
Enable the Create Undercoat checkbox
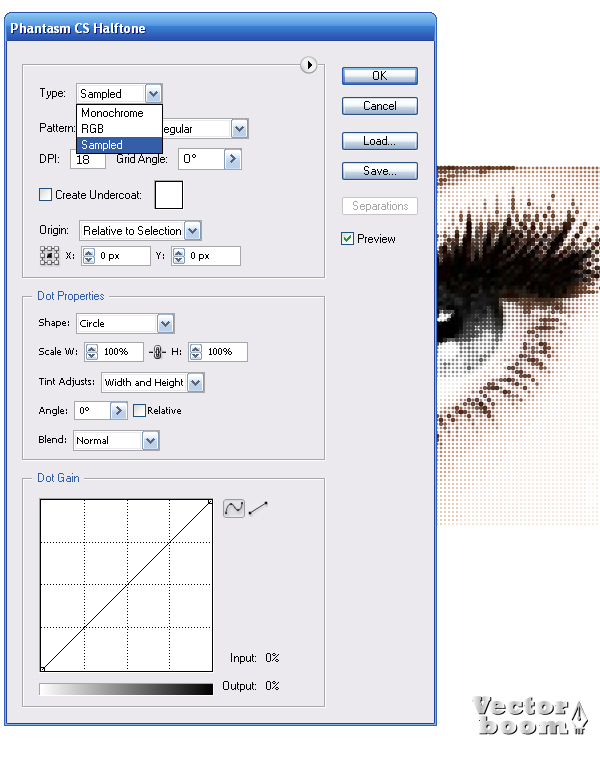pyautogui.click(x=45, y=195)
